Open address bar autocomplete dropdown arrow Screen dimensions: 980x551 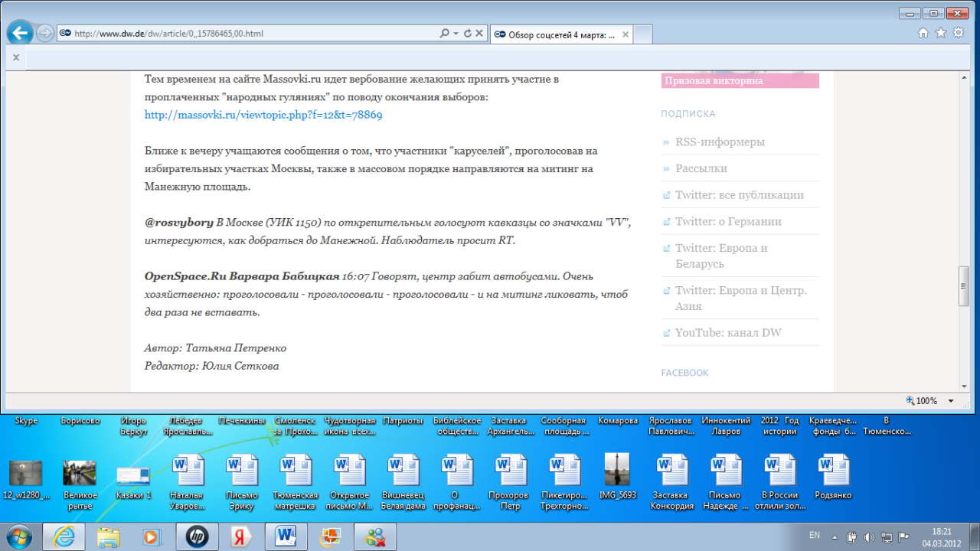click(456, 34)
